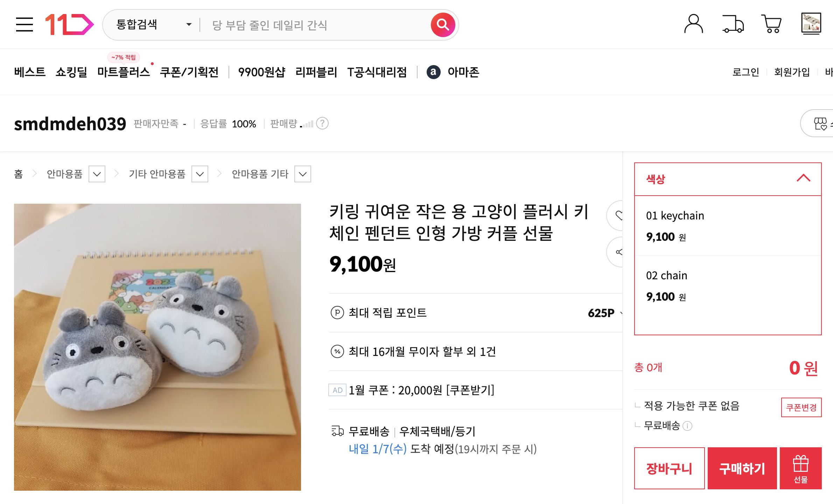Image resolution: width=833 pixels, height=504 pixels.
Task: Expand the 625P points detail
Action: (x=623, y=314)
